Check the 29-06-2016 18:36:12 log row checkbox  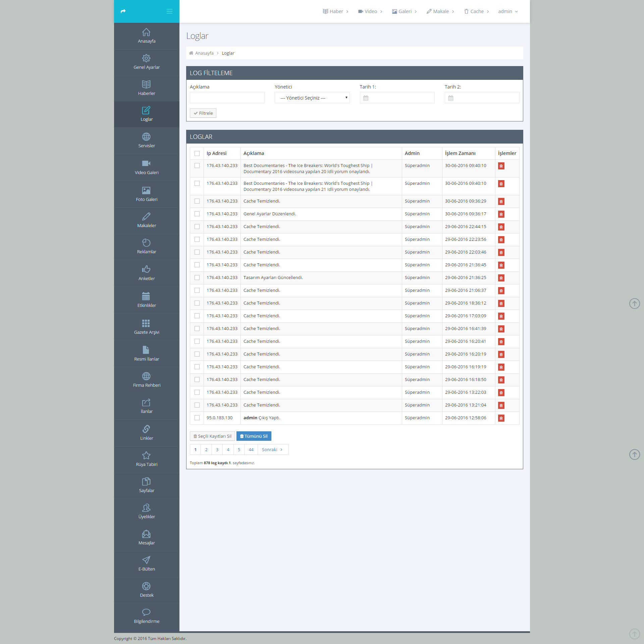(197, 303)
